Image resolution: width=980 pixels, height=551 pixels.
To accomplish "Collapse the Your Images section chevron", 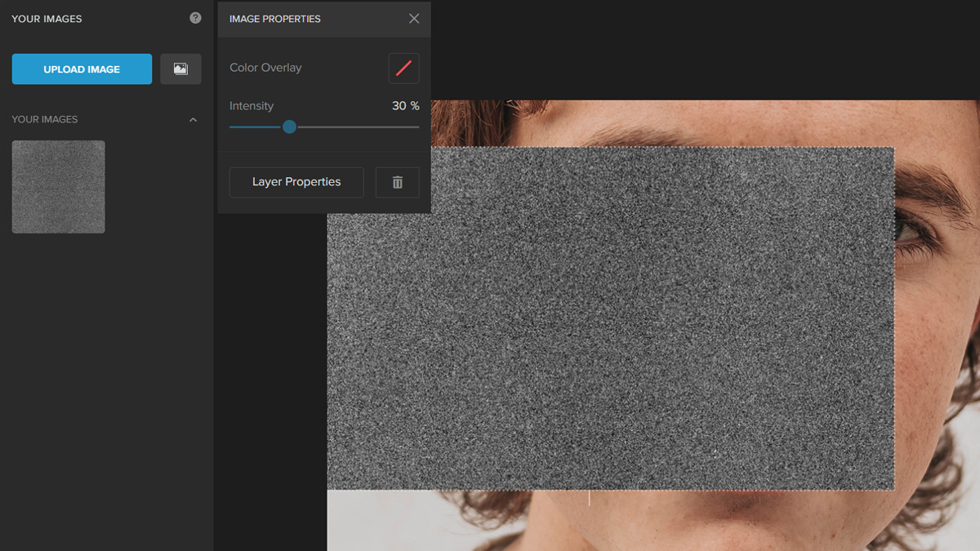I will tap(193, 120).
